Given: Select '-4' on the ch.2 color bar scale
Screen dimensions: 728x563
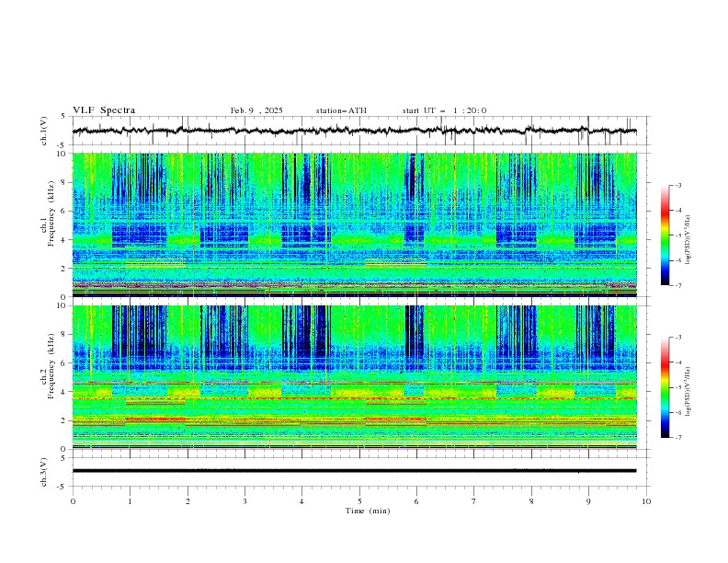Looking at the screenshot, I should 678,362.
